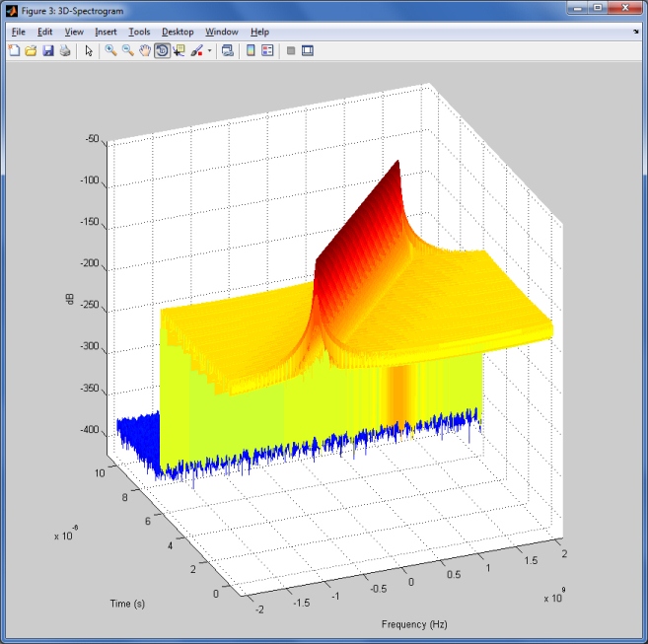Activate the Zoom Out magnifier tool
This screenshot has width=648, height=644.
127,50
